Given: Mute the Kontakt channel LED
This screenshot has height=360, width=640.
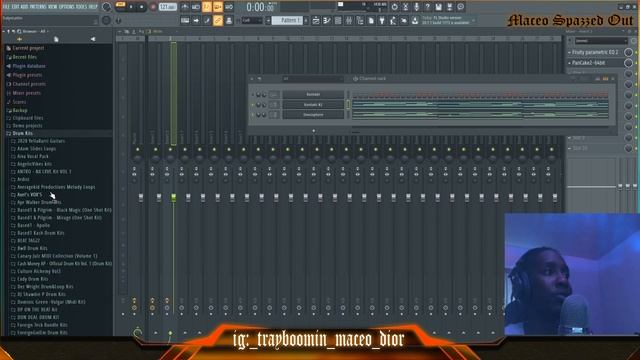Looking at the screenshot, I should [253, 95].
